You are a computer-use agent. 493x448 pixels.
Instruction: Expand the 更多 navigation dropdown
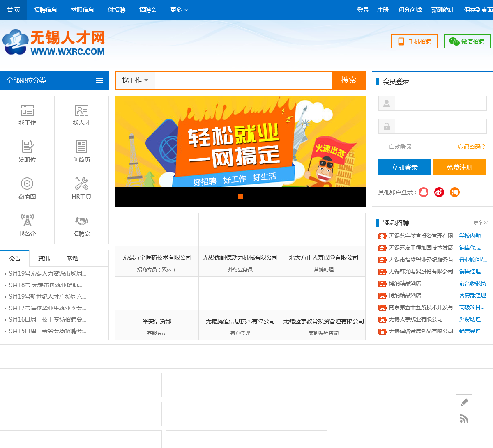pos(179,10)
